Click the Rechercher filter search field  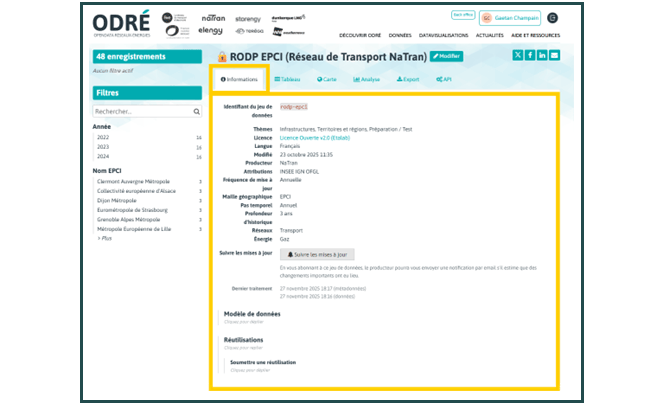click(x=140, y=111)
